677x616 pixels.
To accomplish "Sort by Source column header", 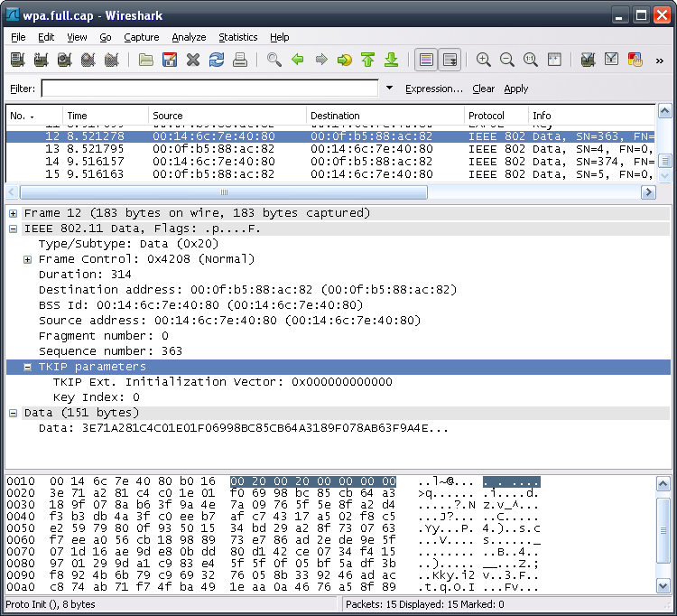I will tap(227, 116).
